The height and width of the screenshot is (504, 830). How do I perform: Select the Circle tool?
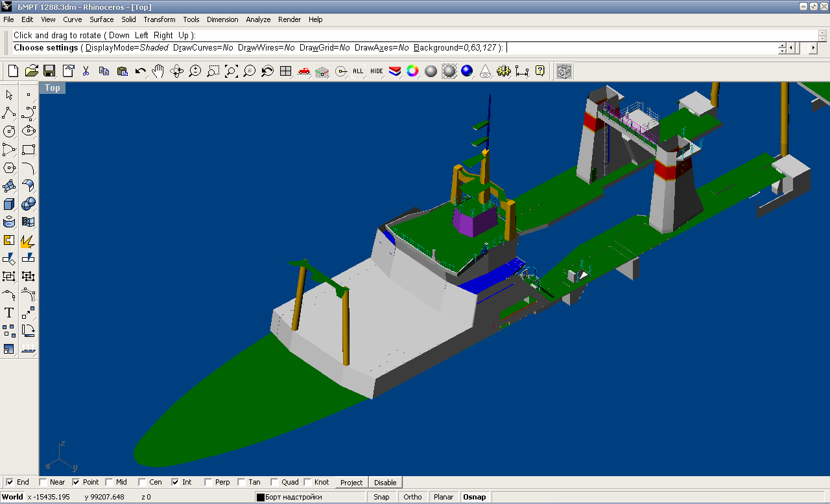coord(9,132)
